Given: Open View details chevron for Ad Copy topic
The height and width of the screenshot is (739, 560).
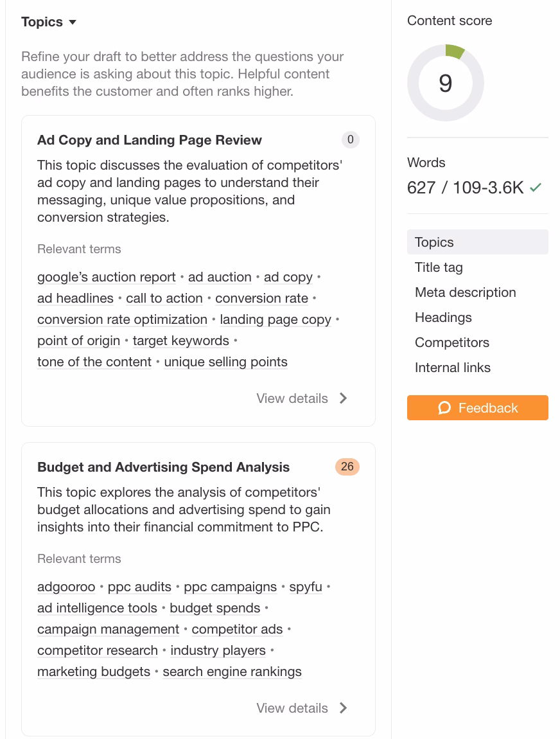Looking at the screenshot, I should pos(344,398).
